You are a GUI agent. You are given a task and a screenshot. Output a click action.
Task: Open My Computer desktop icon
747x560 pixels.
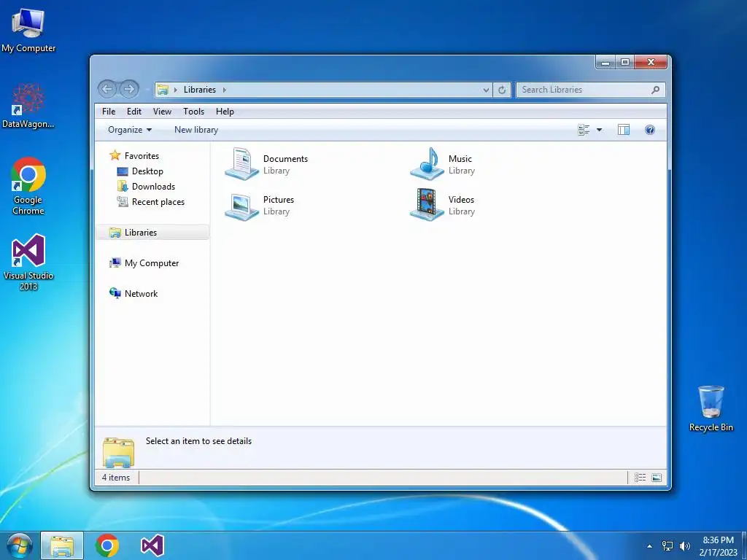[x=28, y=31]
